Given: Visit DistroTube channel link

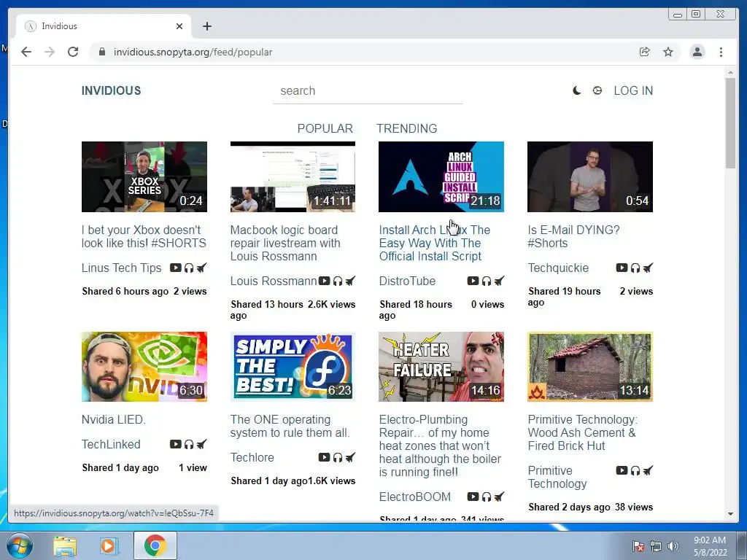Looking at the screenshot, I should 407,281.
